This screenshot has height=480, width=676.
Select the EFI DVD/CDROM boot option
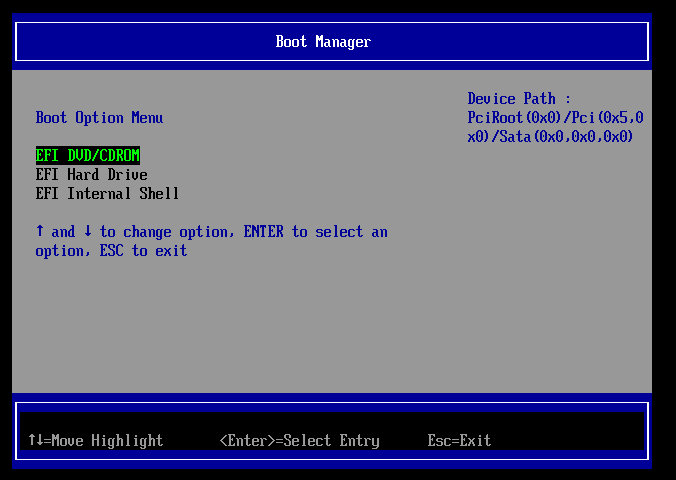click(x=88, y=155)
